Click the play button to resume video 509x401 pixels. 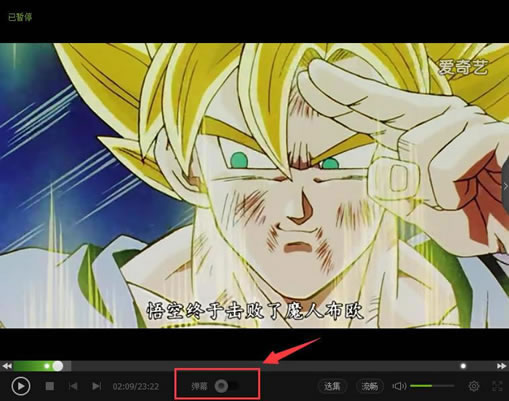21,386
